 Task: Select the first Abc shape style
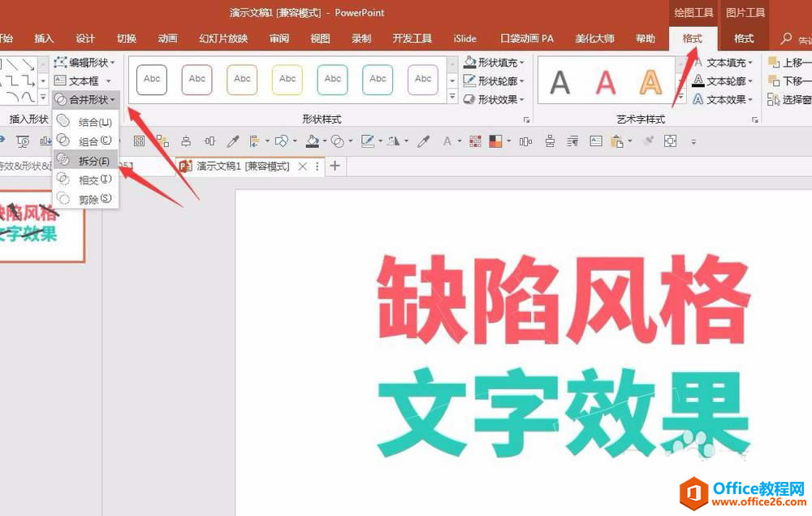(152, 80)
